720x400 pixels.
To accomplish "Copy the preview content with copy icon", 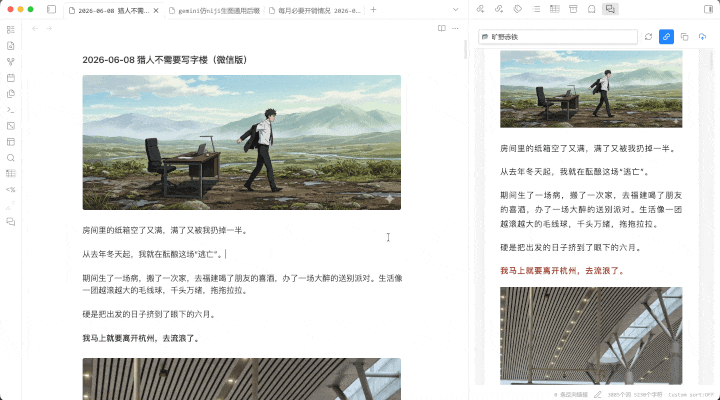I will click(x=685, y=37).
